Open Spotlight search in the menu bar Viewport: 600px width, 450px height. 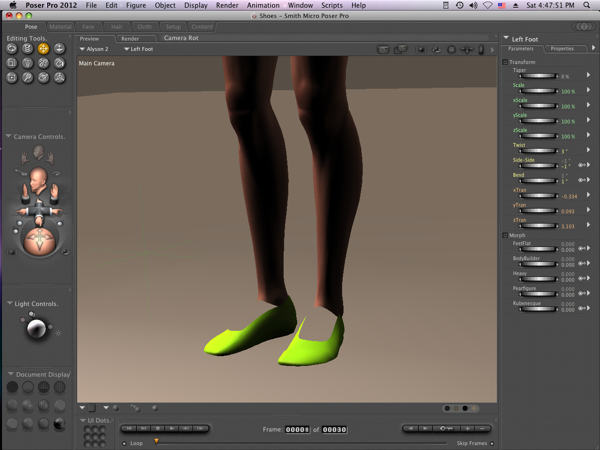click(x=588, y=5)
